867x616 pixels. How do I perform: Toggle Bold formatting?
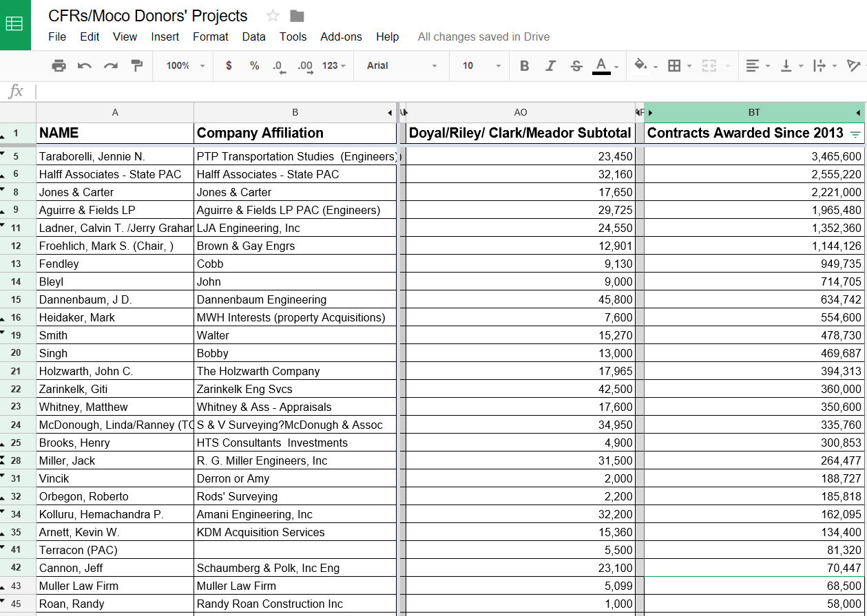point(525,65)
